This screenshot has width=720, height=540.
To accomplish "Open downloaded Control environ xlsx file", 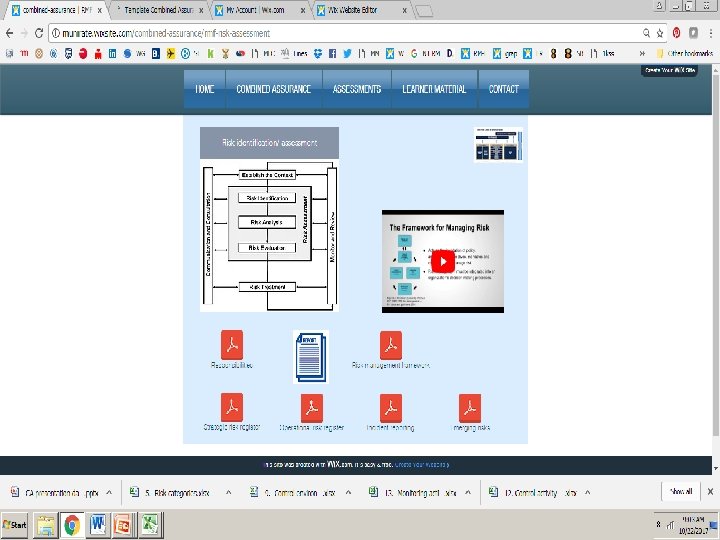I will click(x=292, y=493).
